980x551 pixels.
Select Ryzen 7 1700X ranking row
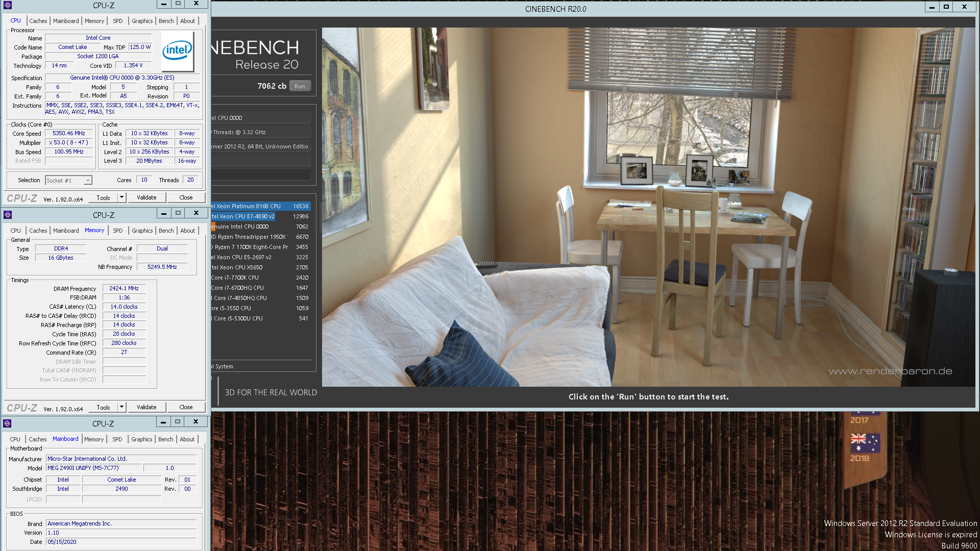[x=261, y=247]
